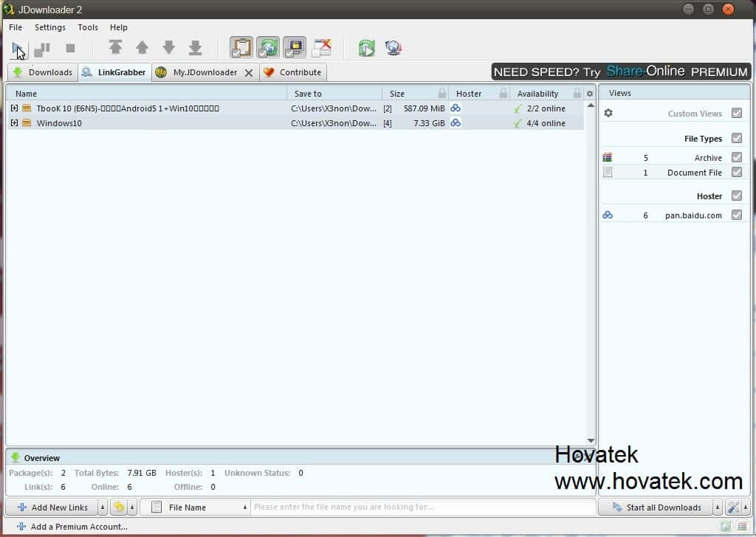Expand the TbooK 10 package entry

[x=15, y=108]
